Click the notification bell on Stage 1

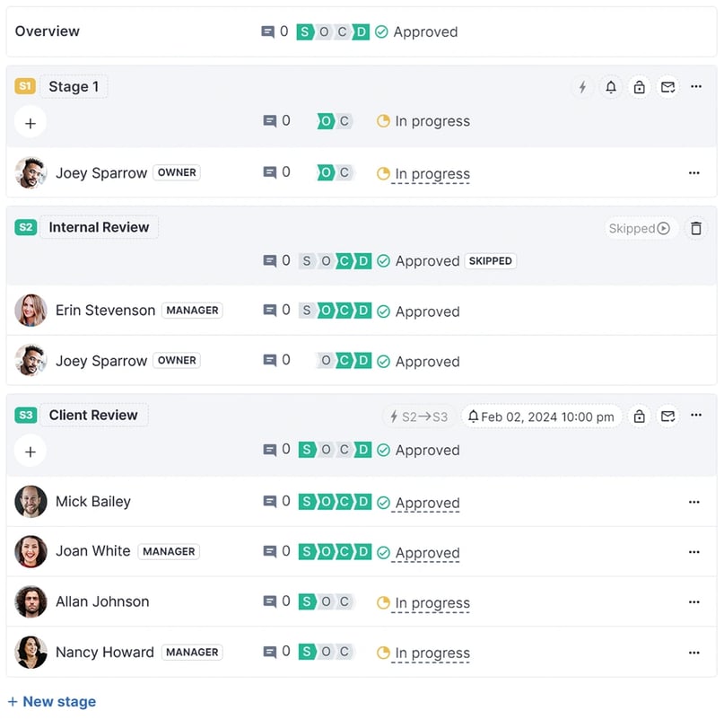pos(611,86)
